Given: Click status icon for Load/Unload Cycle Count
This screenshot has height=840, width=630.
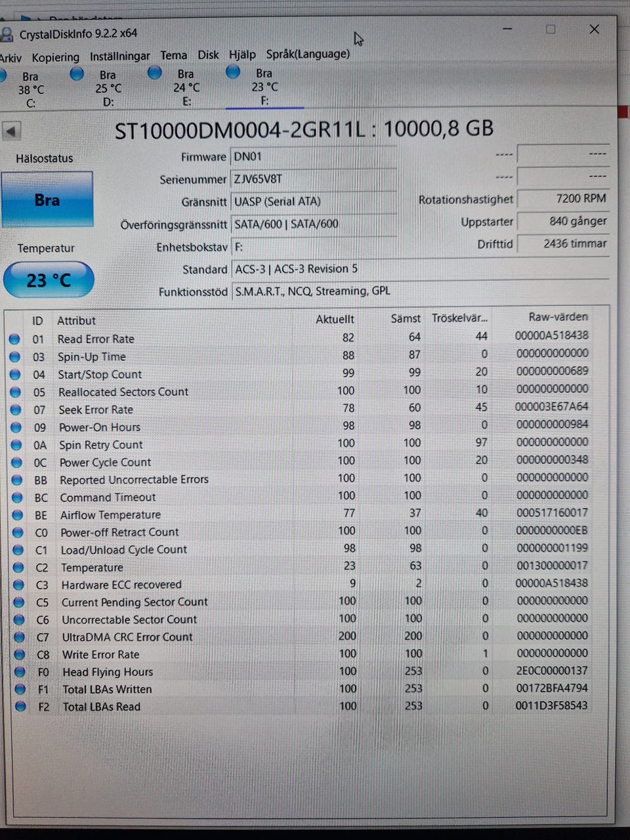Looking at the screenshot, I should click(x=18, y=550).
